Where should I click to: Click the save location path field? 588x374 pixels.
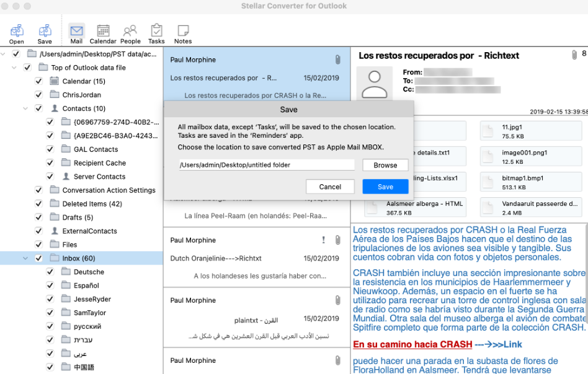click(x=267, y=165)
